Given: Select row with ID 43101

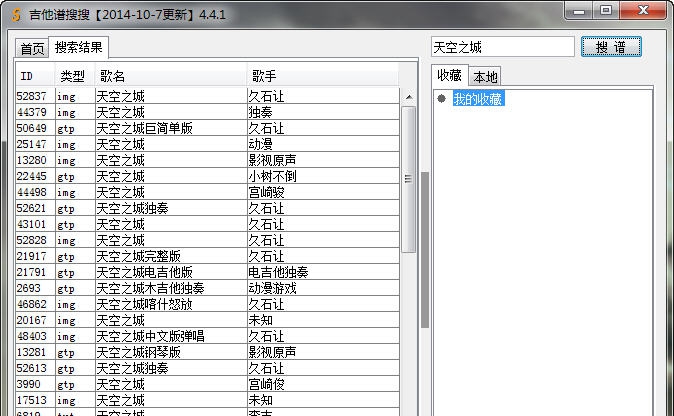Looking at the screenshot, I should click(x=208, y=224).
